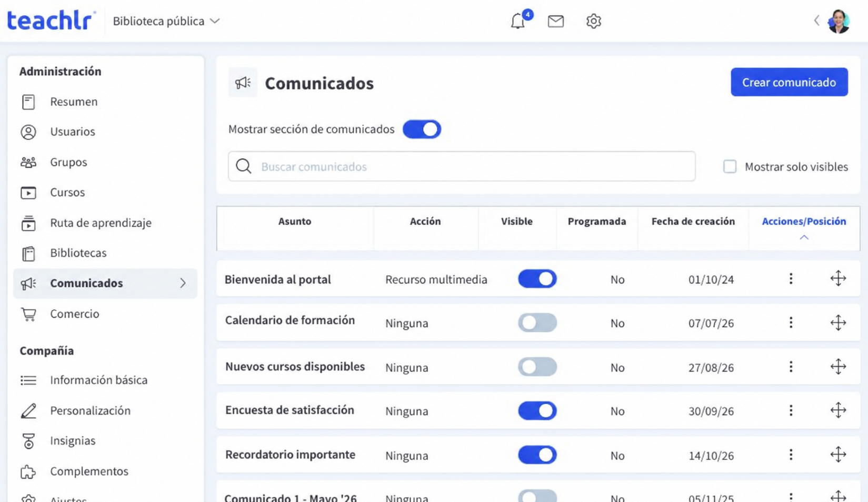Click move handle for Calendario de formación
Screen dimensions: 868x502
tap(838, 323)
